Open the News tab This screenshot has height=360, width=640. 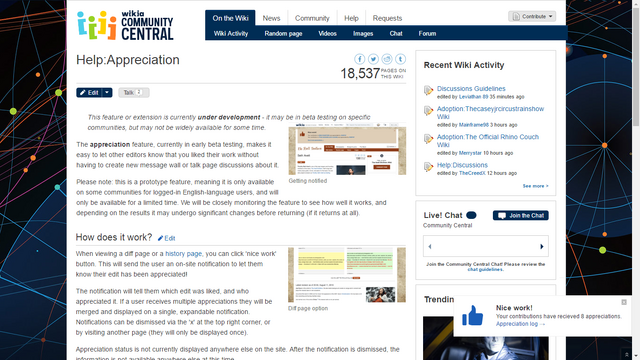coord(271,18)
